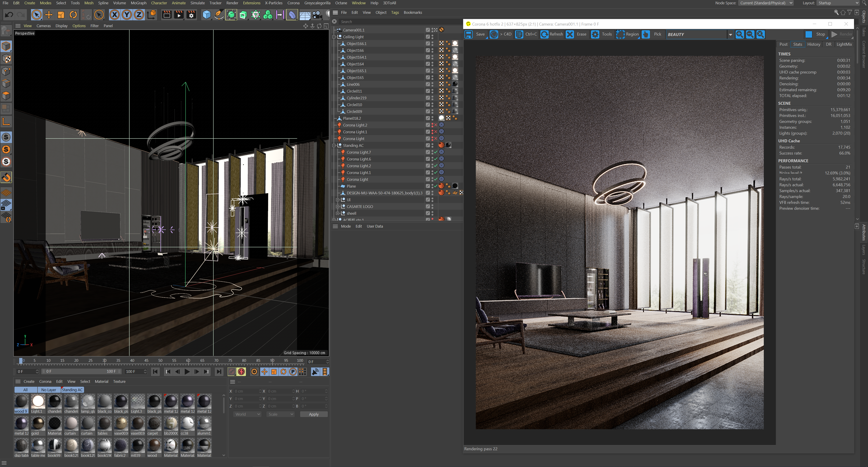
Task: Toggle visibility dots of Camera001.1
Action: (432, 30)
